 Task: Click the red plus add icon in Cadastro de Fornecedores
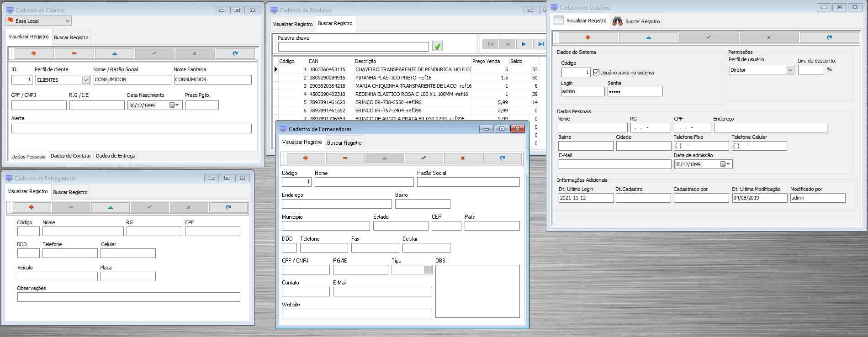coord(306,158)
